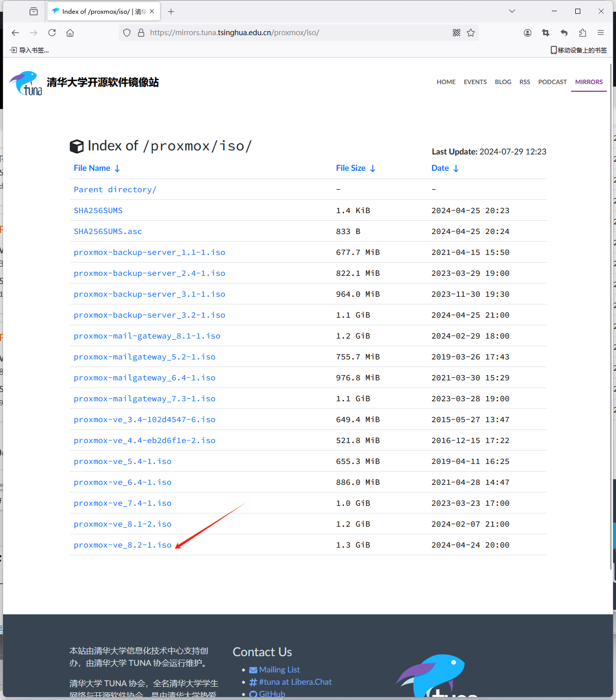Focus the address bar URL field

[298, 33]
